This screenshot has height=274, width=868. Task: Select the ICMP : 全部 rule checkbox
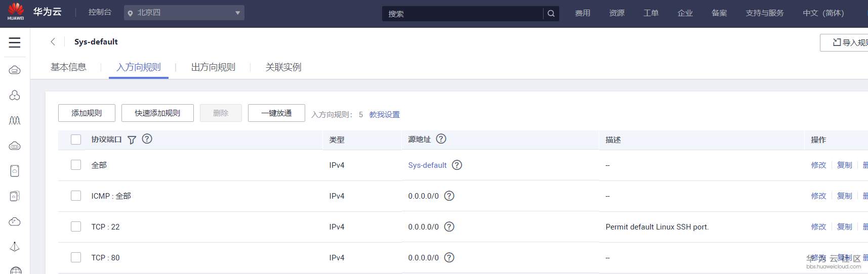[76, 196]
